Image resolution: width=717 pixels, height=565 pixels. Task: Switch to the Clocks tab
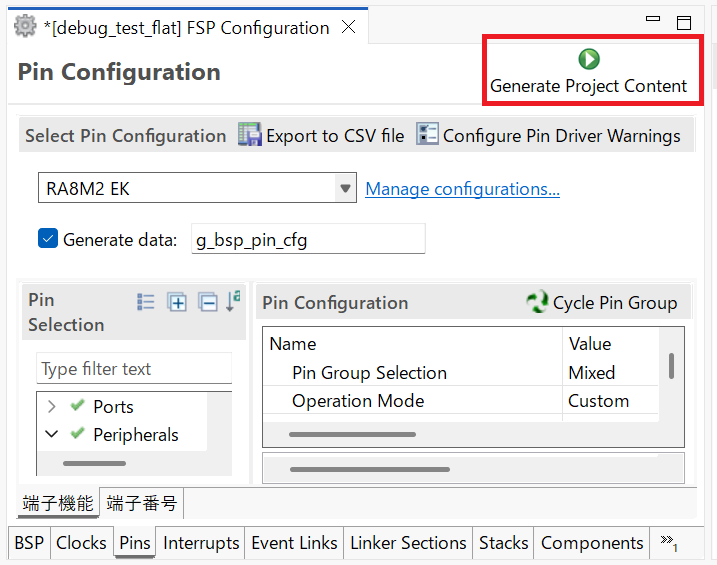point(81,543)
